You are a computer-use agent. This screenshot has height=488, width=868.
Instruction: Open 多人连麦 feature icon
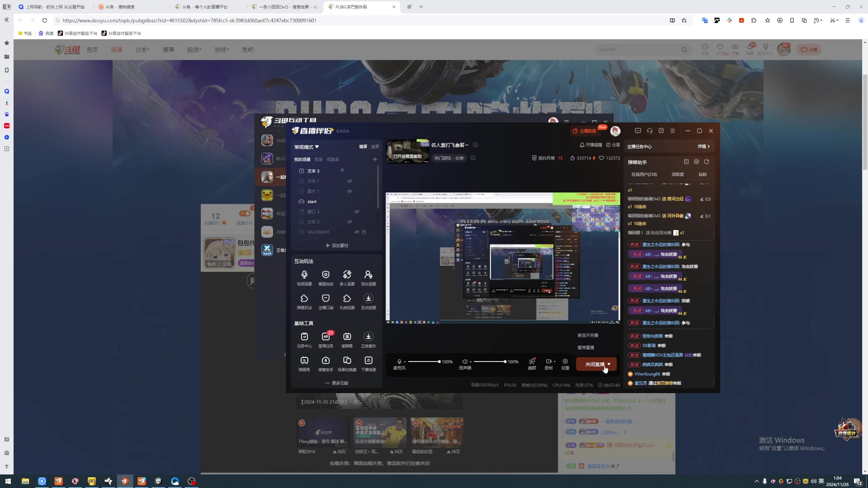(347, 277)
